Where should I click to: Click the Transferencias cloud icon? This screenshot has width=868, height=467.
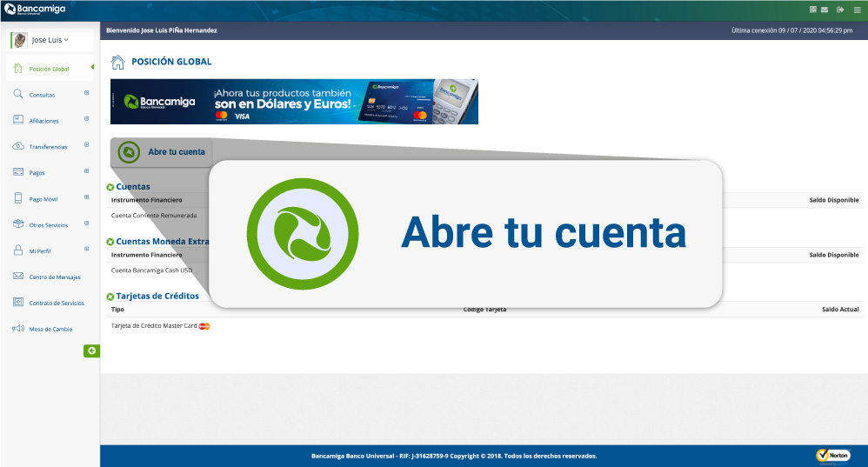pyautogui.click(x=18, y=146)
